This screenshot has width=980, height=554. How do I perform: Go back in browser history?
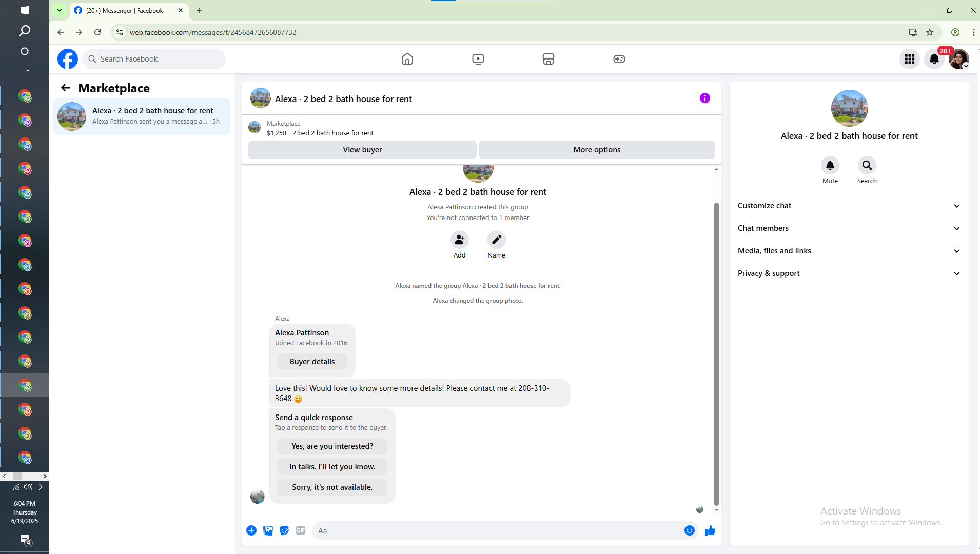(61, 32)
